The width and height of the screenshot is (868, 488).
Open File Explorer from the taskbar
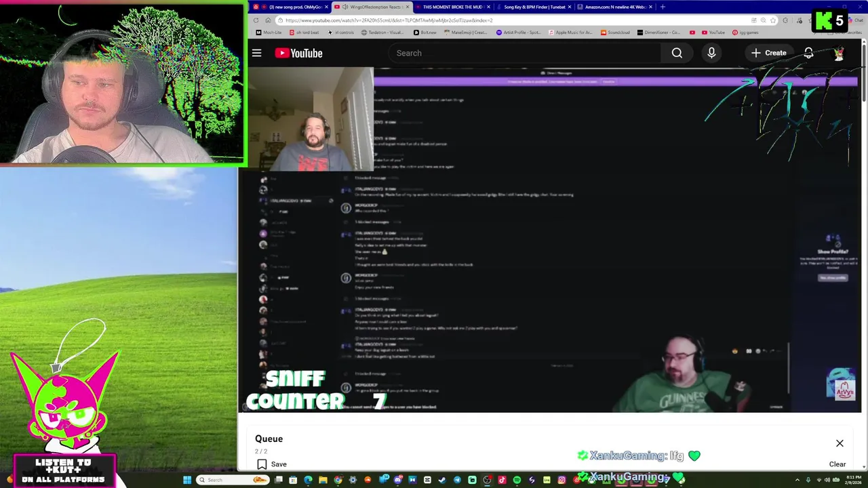pyautogui.click(x=323, y=480)
